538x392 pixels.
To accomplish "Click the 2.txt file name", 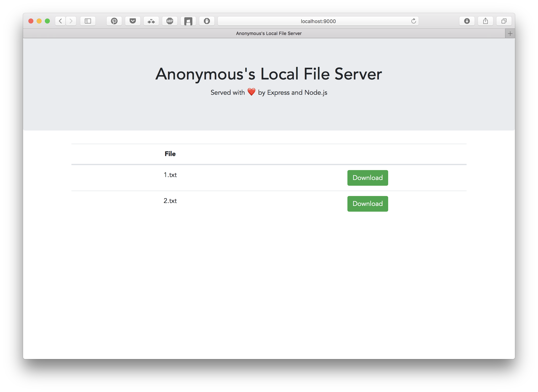I will (x=170, y=201).
